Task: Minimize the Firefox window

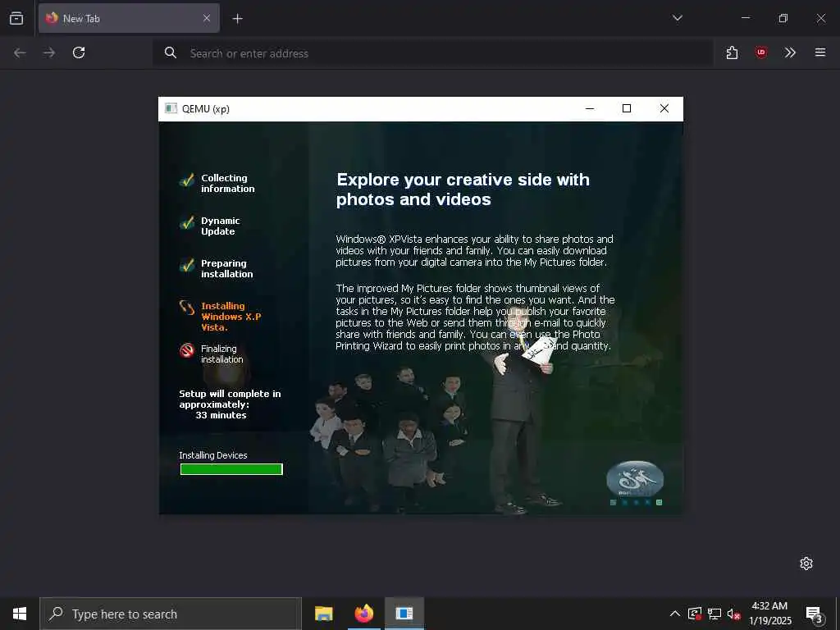Action: [x=745, y=18]
